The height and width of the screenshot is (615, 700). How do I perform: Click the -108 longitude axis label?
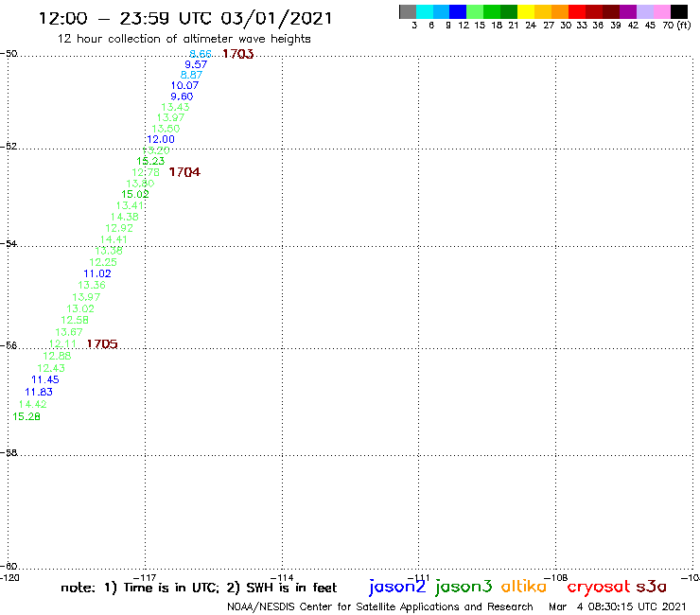tap(556, 577)
